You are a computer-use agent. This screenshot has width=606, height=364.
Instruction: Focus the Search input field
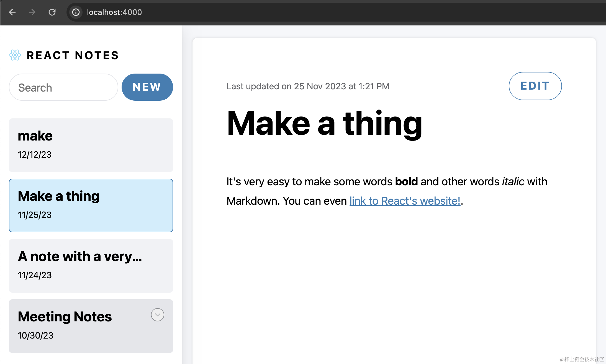(x=63, y=87)
